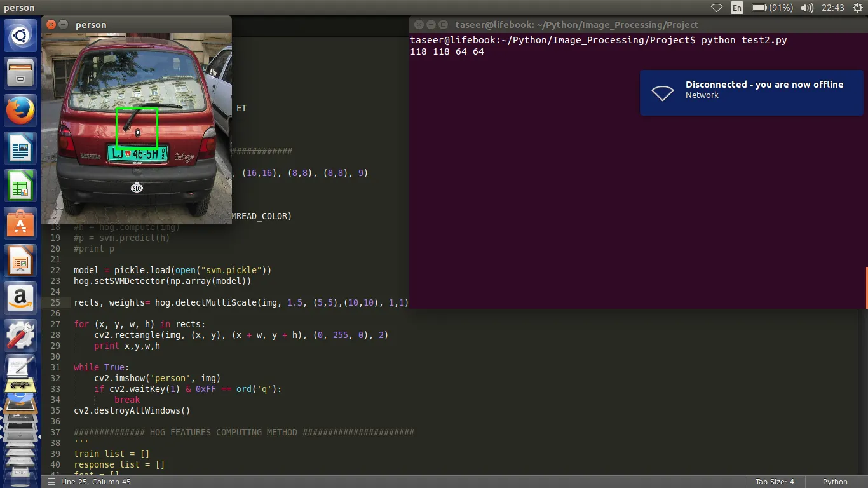This screenshot has width=868, height=488.
Task: Click the HOG FEATURES COMPUTING METHOD comment
Action: click(x=244, y=432)
